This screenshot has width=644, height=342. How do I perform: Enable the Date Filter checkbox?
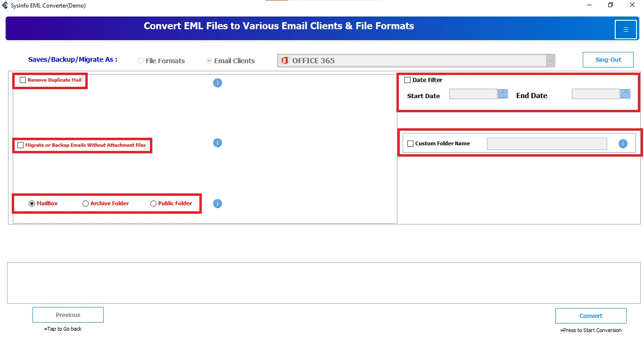tap(408, 80)
